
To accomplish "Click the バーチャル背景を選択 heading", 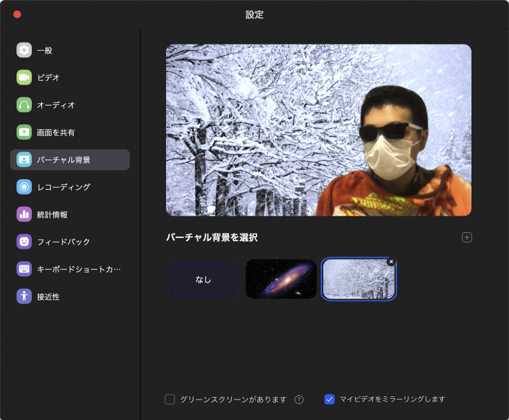I will point(212,237).
